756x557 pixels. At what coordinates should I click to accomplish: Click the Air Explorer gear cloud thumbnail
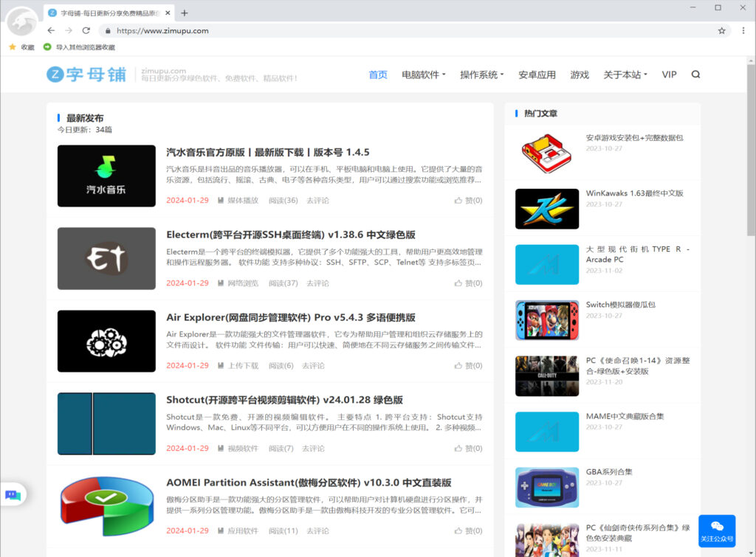pos(106,341)
